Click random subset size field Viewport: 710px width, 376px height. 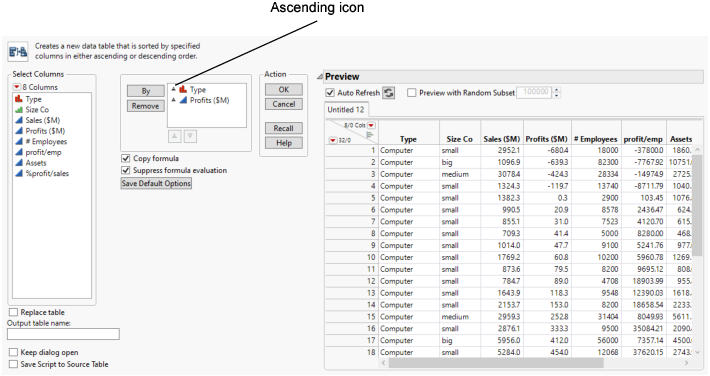(x=535, y=92)
